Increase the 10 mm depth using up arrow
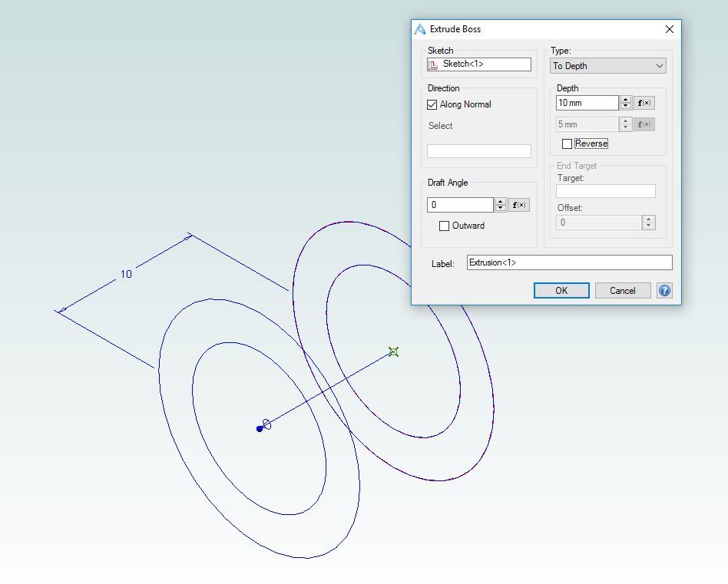This screenshot has height=584, width=728. 625,100
